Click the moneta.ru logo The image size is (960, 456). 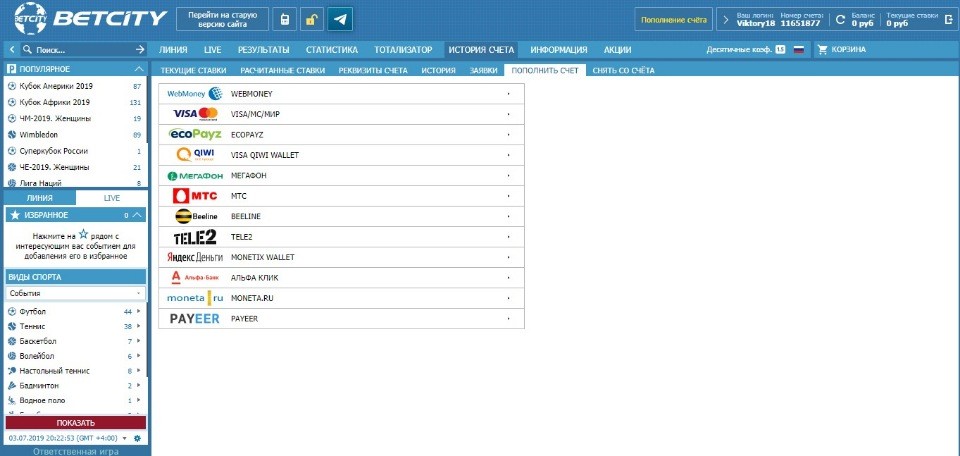point(195,298)
